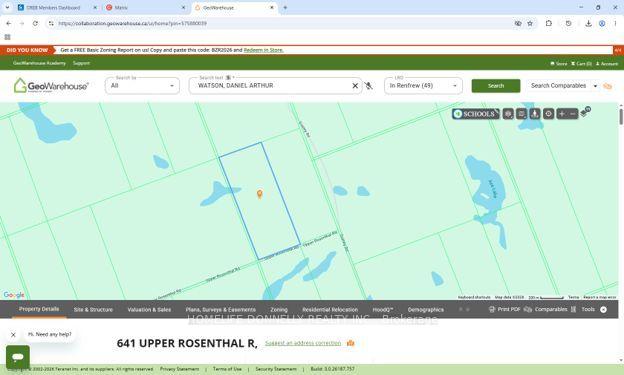This screenshot has width=624, height=375.
Task: Switch to the Site & Structure tab
Action: [x=93, y=310]
